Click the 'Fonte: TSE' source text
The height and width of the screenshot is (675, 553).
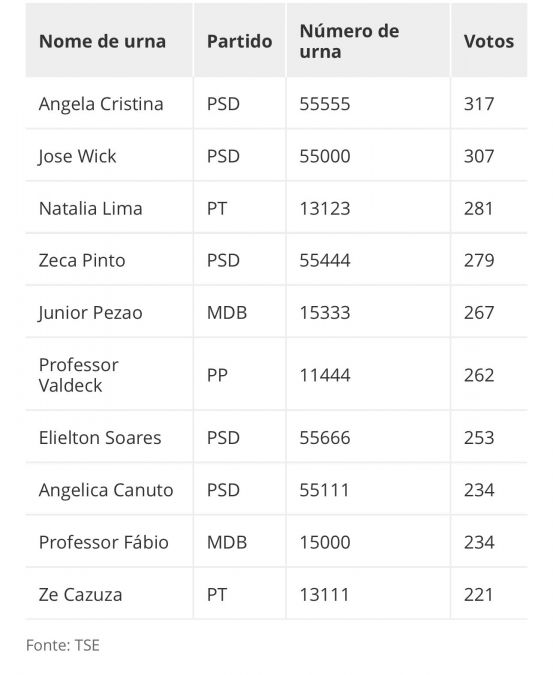pyautogui.click(x=63, y=645)
